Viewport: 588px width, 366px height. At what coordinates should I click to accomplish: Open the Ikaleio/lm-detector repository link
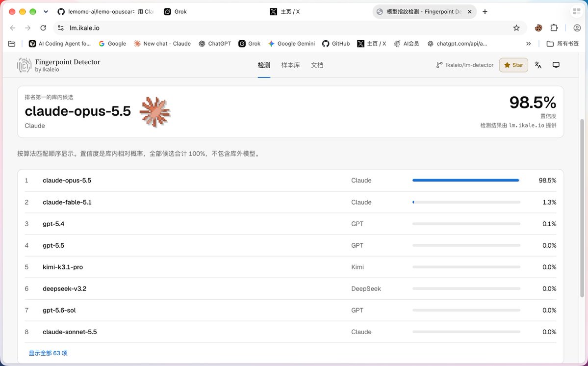(465, 65)
